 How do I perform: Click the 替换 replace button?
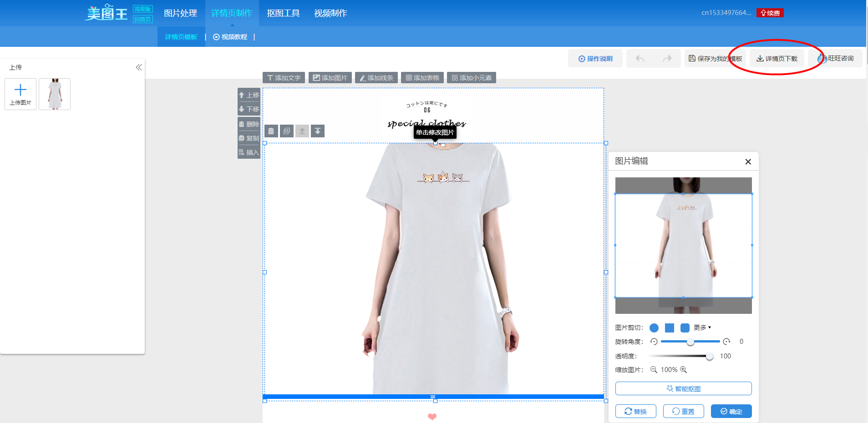[636, 411]
